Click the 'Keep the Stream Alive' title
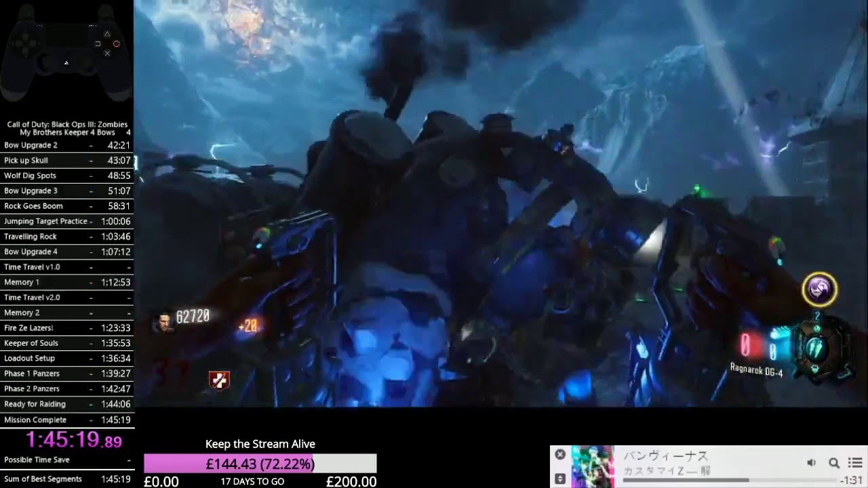 (x=260, y=444)
